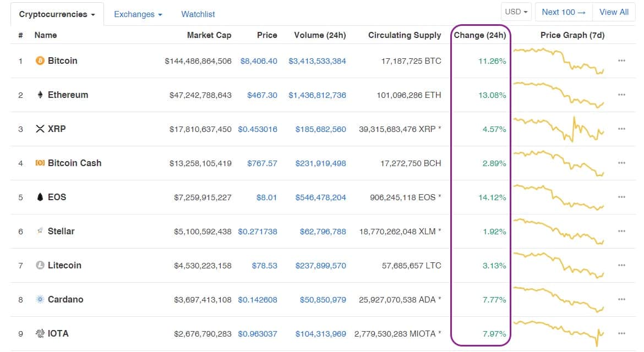The image size is (644, 352).
Task: Click the IOTA logo icon
Action: [x=39, y=333]
